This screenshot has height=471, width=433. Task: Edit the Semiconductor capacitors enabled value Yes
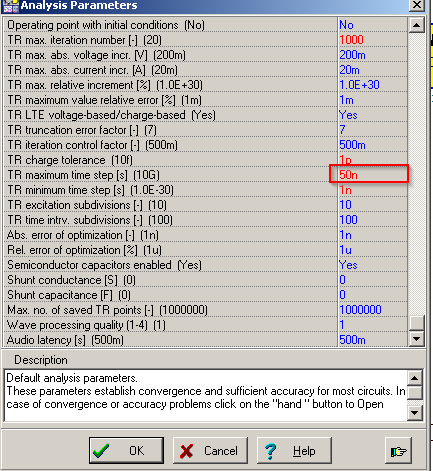(x=372, y=265)
